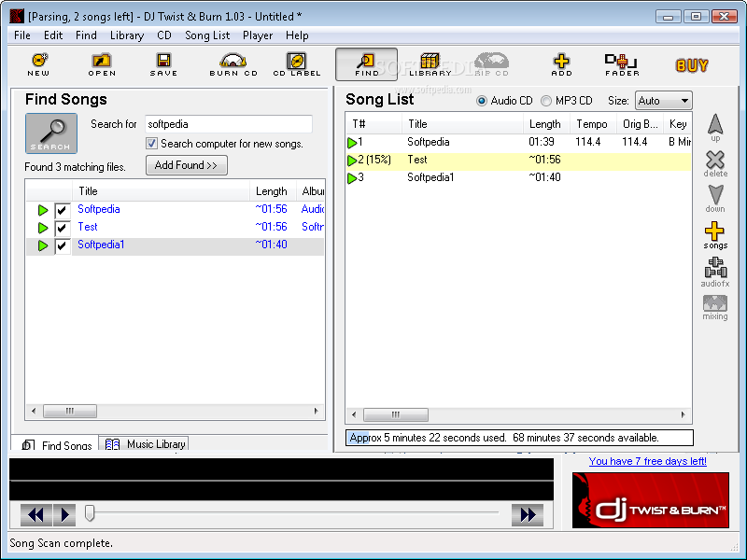Click the Rip CD toolbar icon
747x560 pixels.
[492, 64]
